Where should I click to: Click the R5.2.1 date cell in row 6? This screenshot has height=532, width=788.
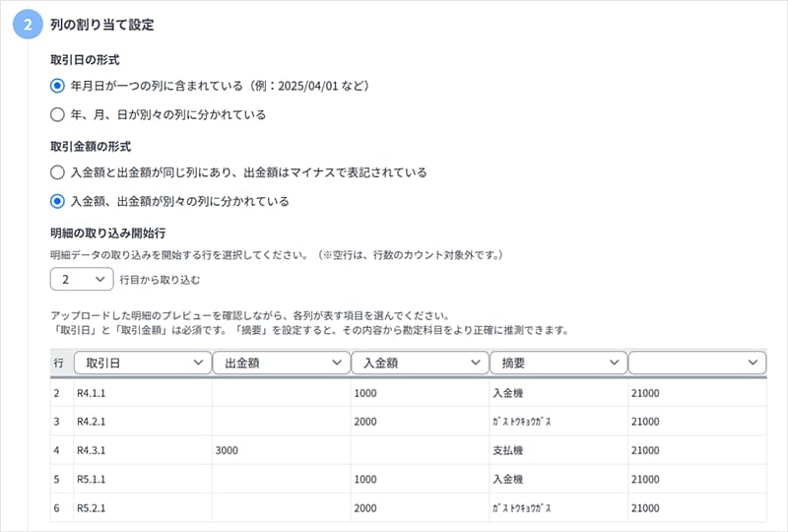click(x=142, y=506)
